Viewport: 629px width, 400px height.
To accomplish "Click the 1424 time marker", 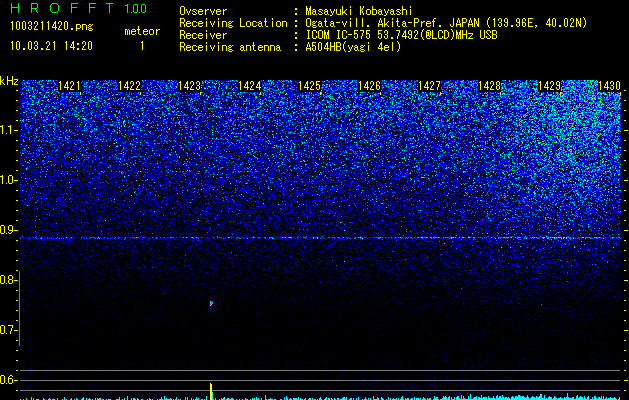I will click(x=249, y=86).
